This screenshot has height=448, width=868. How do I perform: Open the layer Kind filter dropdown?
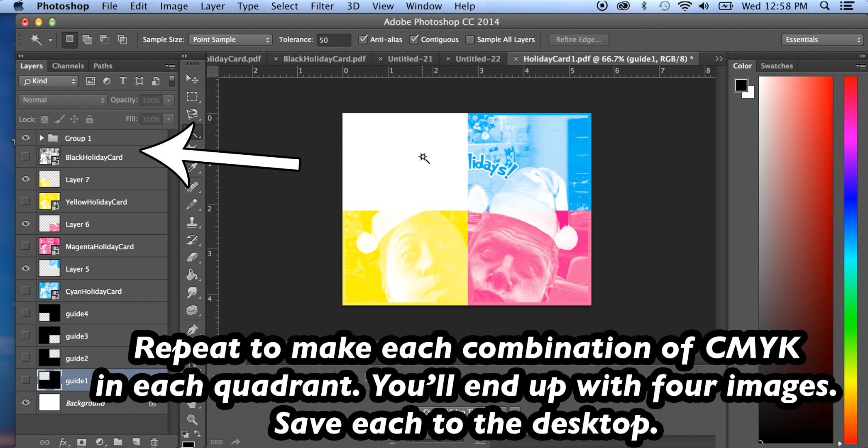pos(49,81)
